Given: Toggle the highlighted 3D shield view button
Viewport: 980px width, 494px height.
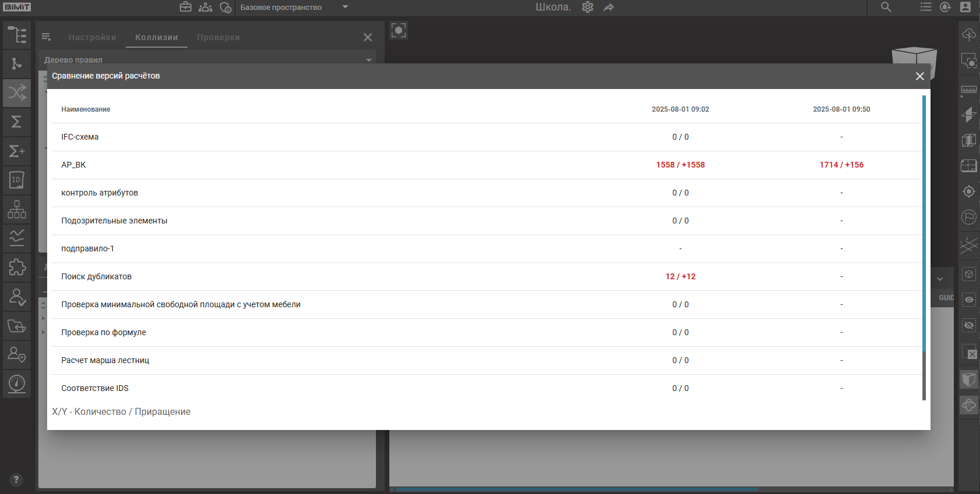Looking at the screenshot, I should click(x=969, y=379).
